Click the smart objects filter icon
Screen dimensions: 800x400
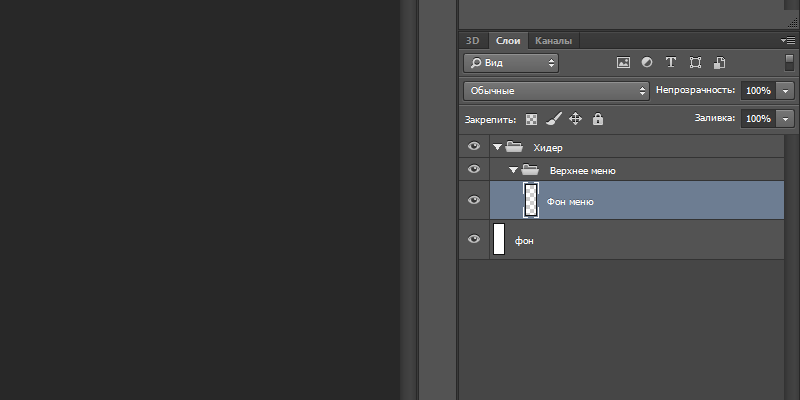719,62
